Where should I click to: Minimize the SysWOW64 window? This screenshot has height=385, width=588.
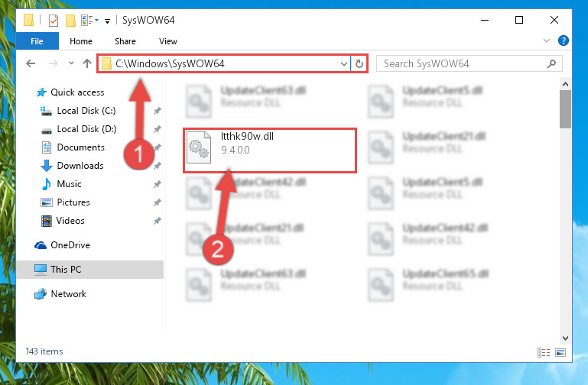tap(485, 20)
